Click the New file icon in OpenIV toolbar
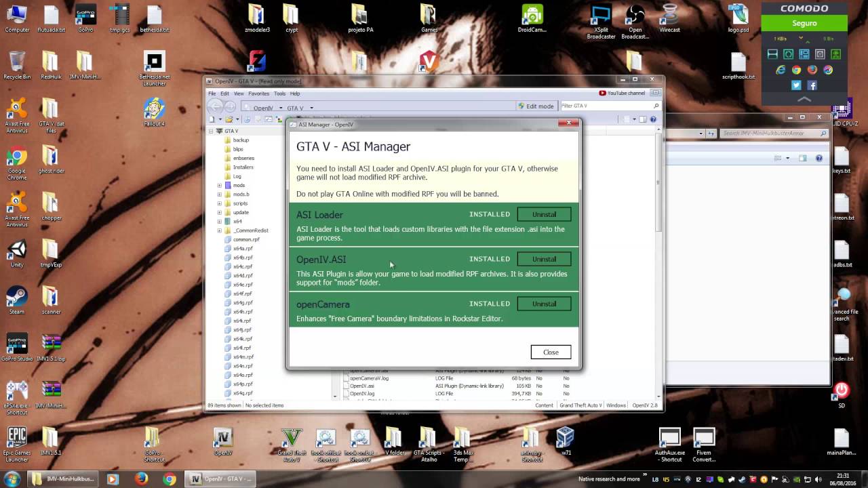This screenshot has height=488, width=868. [x=212, y=119]
